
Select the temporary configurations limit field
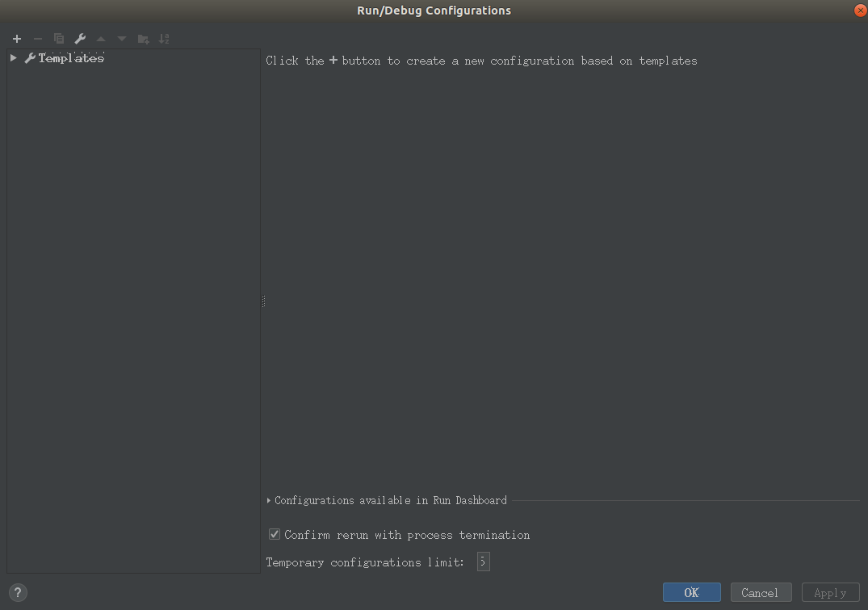(483, 562)
